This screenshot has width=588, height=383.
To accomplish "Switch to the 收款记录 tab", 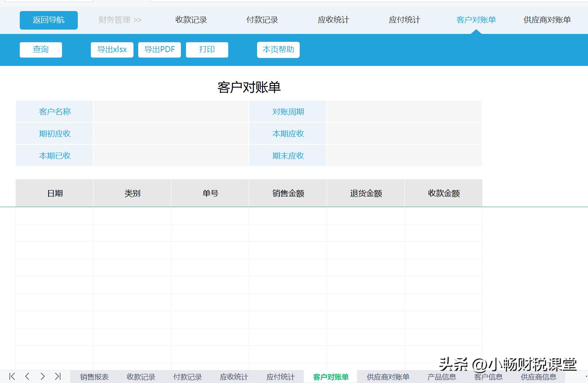I will (191, 20).
